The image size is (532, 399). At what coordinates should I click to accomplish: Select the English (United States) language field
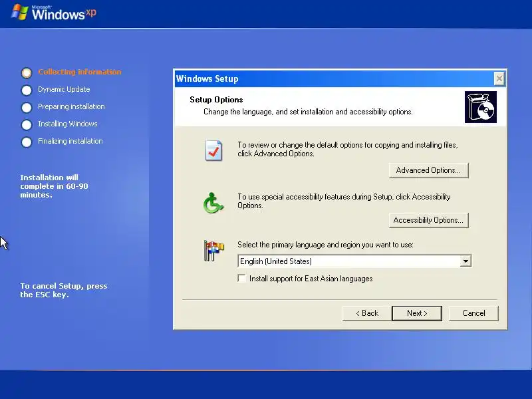point(354,261)
